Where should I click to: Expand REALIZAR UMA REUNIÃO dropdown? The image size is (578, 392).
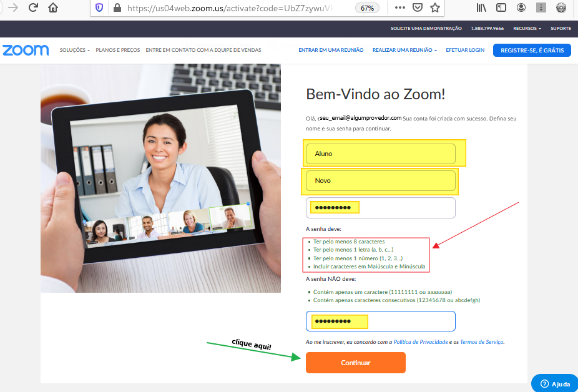(x=404, y=50)
